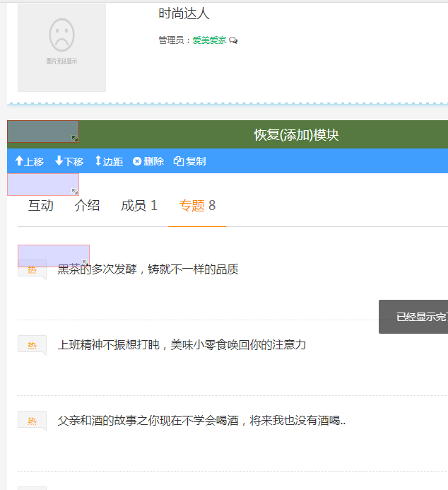
Task: Select the 专题 8 tab
Action: (197, 206)
